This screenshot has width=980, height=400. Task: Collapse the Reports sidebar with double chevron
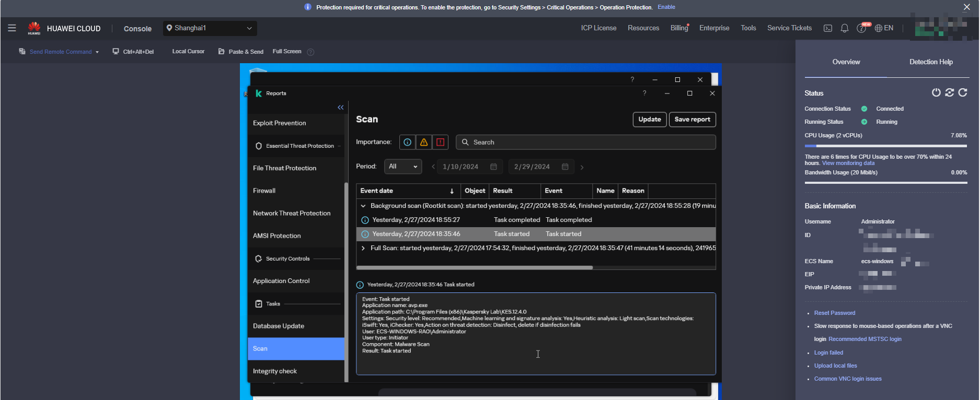341,107
